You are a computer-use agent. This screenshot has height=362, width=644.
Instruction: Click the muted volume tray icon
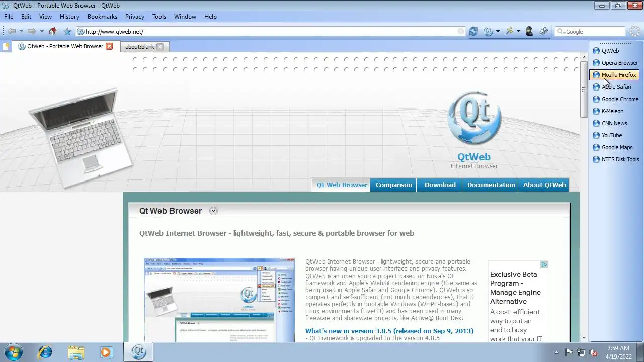[593, 352]
